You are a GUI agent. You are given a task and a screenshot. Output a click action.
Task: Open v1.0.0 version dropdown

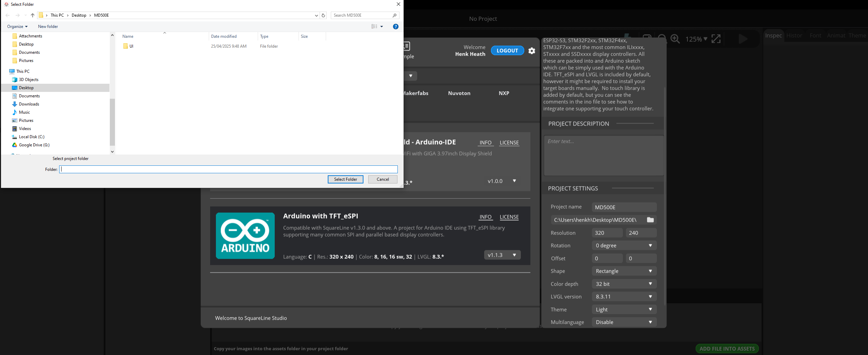[502, 181]
